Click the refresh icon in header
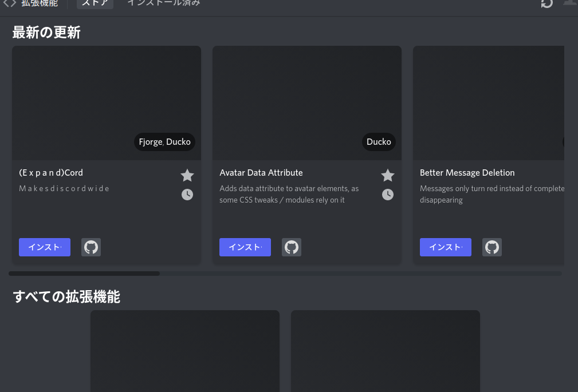This screenshot has height=392, width=578. click(x=547, y=3)
